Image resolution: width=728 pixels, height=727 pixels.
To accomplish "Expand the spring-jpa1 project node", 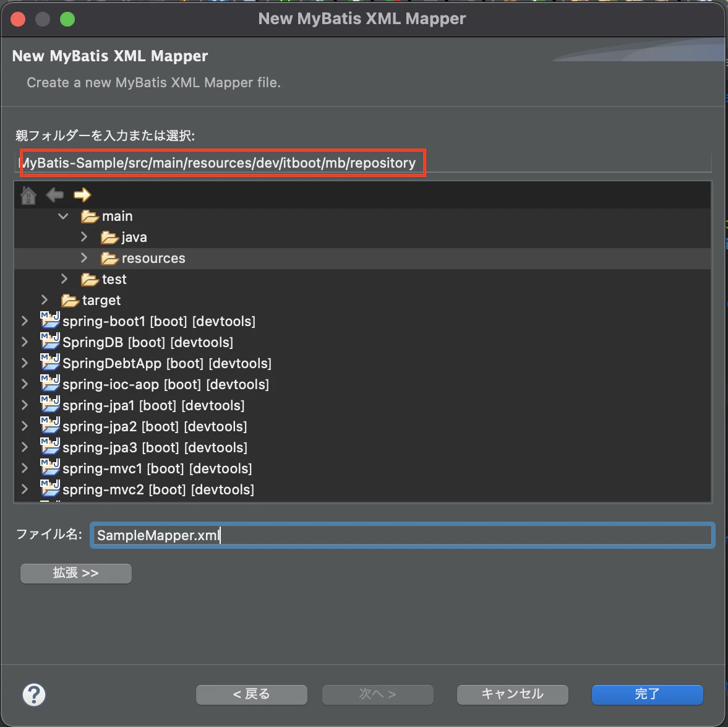I will click(x=25, y=405).
